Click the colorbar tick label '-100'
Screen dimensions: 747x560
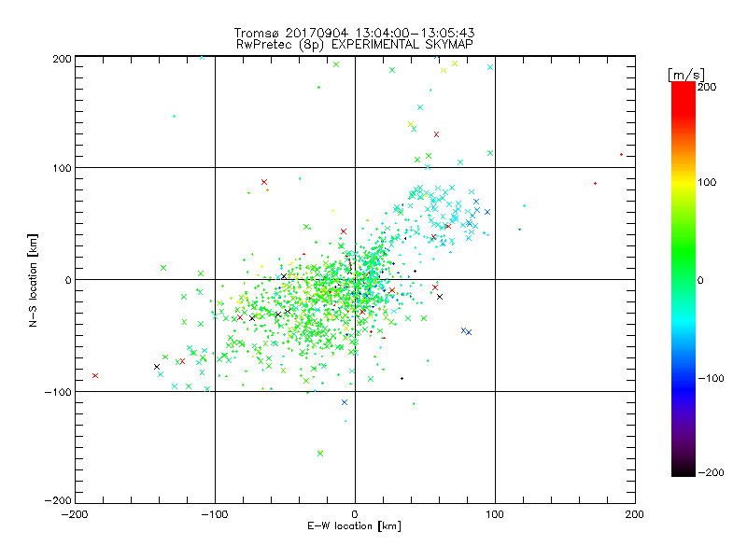tap(711, 378)
